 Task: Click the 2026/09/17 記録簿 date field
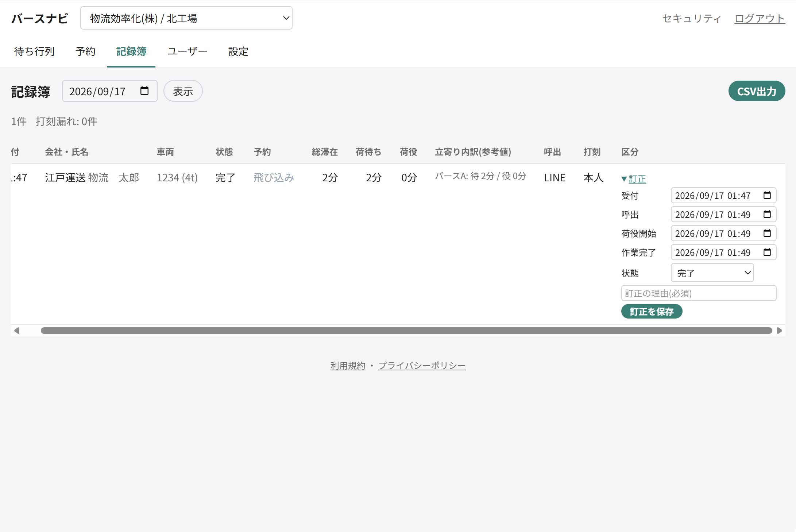coord(109,91)
